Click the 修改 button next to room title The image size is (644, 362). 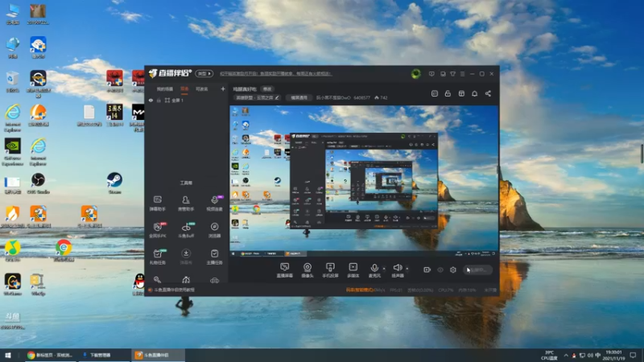pos(267,89)
